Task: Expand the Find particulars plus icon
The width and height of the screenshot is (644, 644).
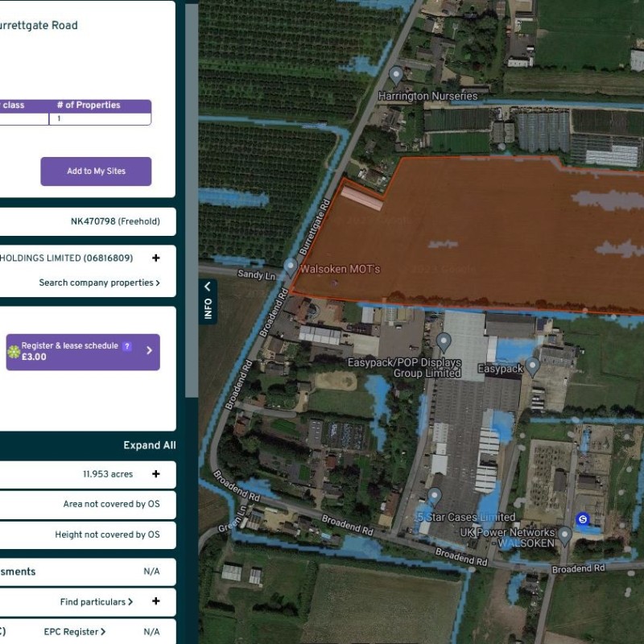Action: tap(155, 601)
